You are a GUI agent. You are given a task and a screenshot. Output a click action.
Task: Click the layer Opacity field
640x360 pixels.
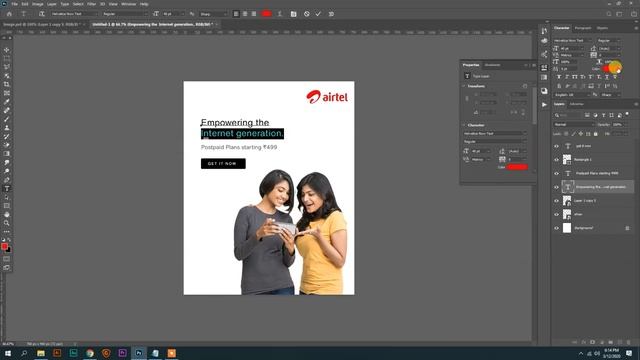[x=618, y=124]
